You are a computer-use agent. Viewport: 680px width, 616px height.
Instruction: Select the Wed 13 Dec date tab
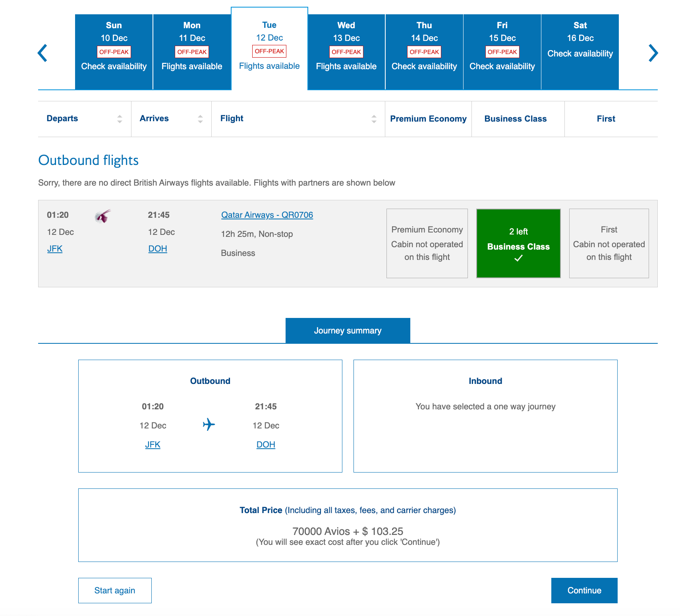click(346, 52)
